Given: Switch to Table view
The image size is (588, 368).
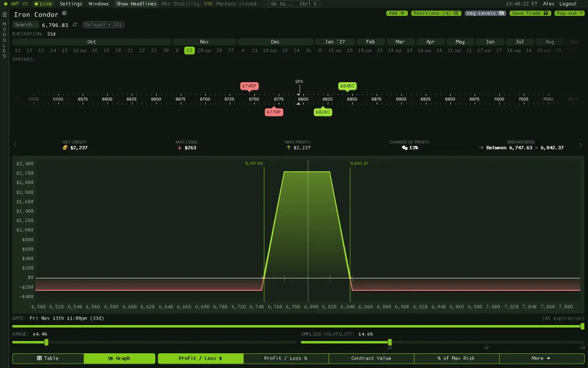Looking at the screenshot, I should 48,358.
